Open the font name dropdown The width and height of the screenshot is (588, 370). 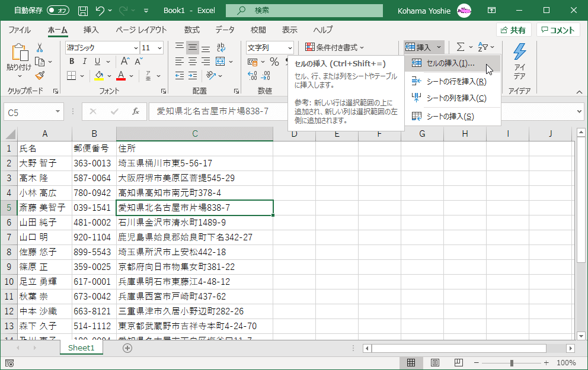(138, 47)
